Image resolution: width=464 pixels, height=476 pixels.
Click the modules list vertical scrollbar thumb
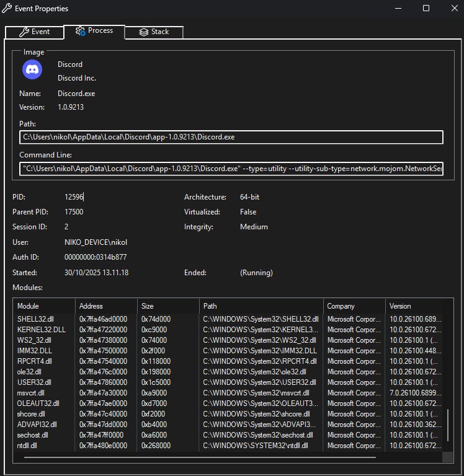point(448,425)
